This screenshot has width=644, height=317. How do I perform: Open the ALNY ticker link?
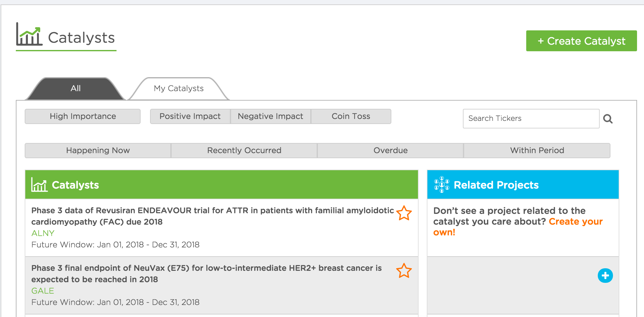[43, 233]
